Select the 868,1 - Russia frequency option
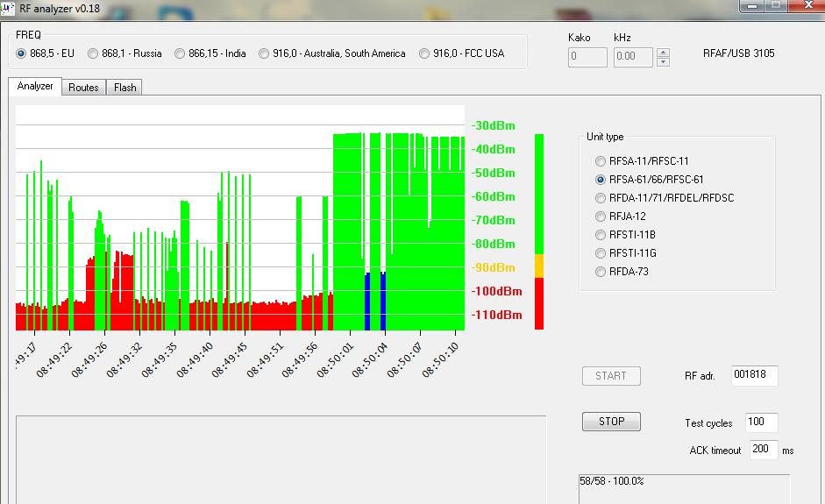This screenshot has width=825, height=504. point(124,53)
